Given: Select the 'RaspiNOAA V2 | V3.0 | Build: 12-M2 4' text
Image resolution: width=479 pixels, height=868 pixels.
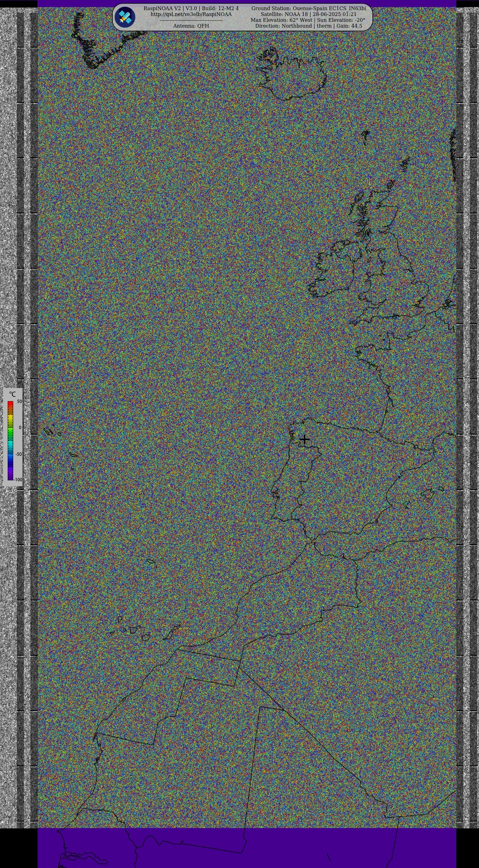Looking at the screenshot, I should [191, 8].
